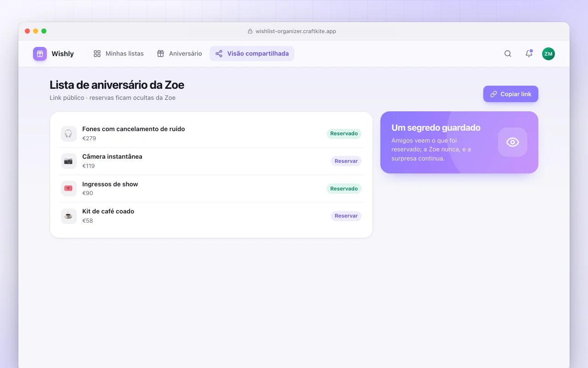Click the €90 price
588x368 pixels.
click(88, 193)
